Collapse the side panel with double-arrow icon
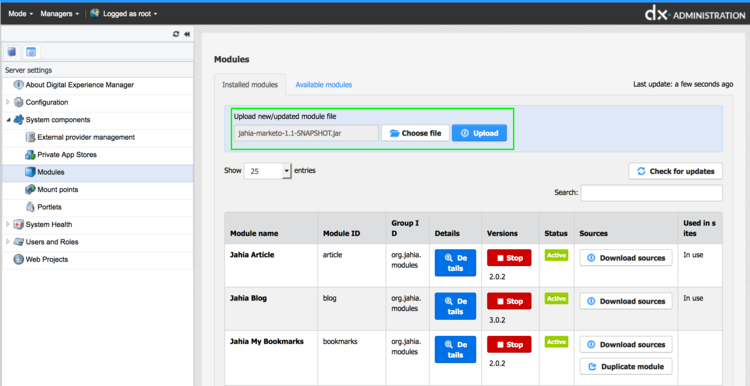This screenshot has width=750, height=386. click(187, 34)
